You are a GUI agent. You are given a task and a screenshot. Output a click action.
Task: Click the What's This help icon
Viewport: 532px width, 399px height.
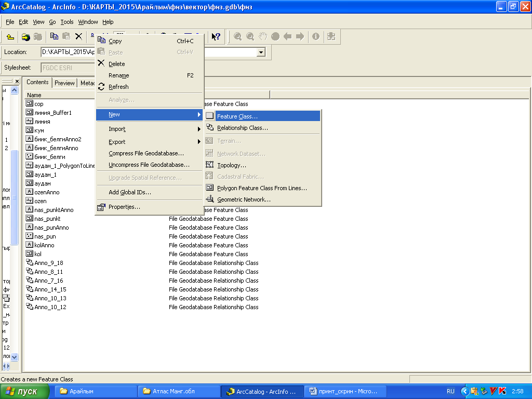[216, 36]
